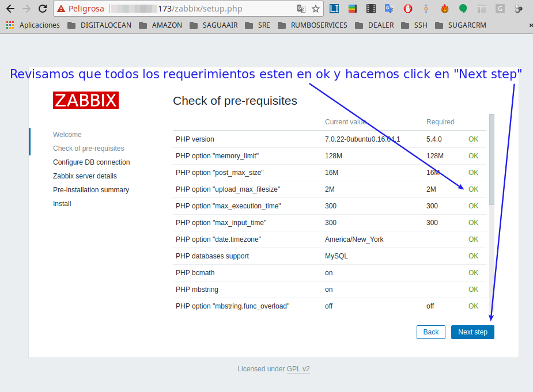This screenshot has height=392, width=533.
Task: Click the MySQL current value
Action: pos(336,256)
